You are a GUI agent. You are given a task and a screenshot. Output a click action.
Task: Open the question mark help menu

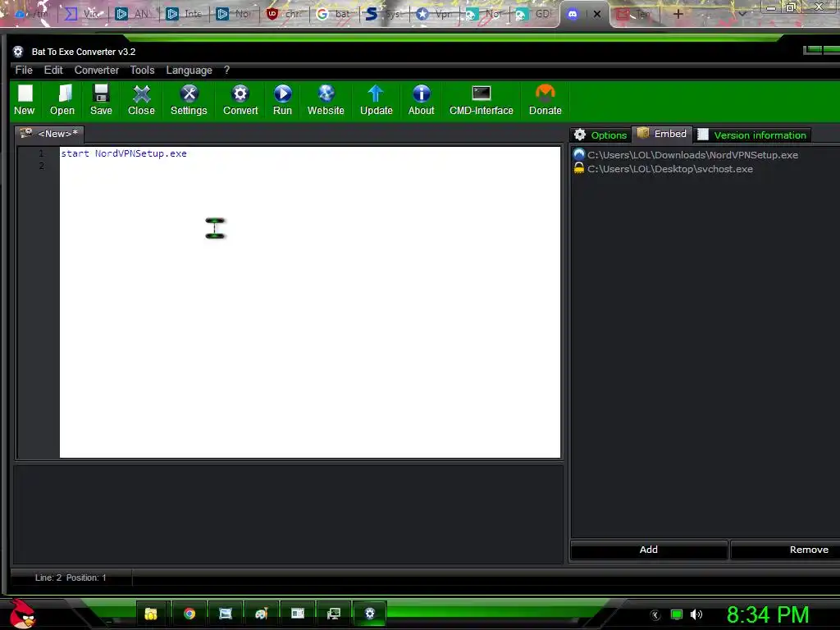226,71
